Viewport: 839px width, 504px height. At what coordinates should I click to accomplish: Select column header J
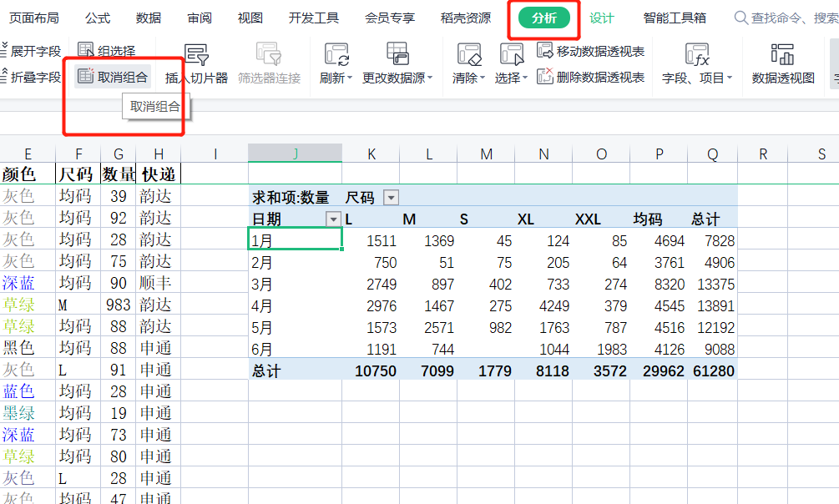(295, 154)
